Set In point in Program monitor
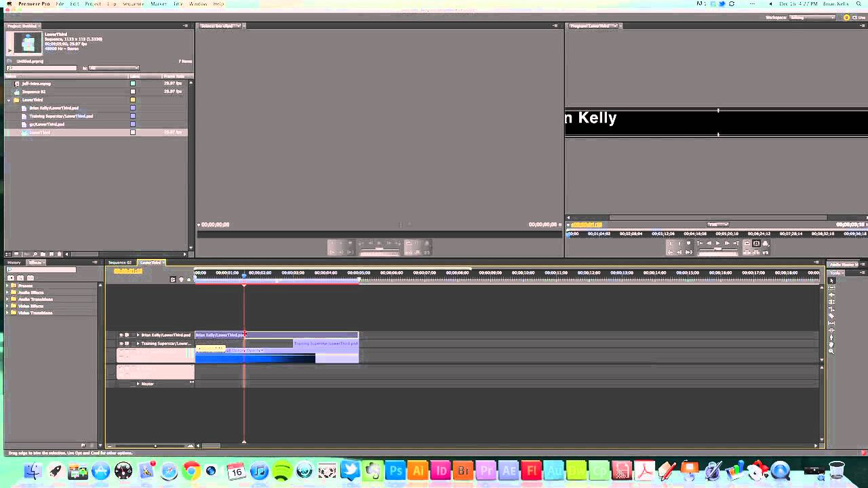The width and height of the screenshot is (868, 488). point(671,243)
